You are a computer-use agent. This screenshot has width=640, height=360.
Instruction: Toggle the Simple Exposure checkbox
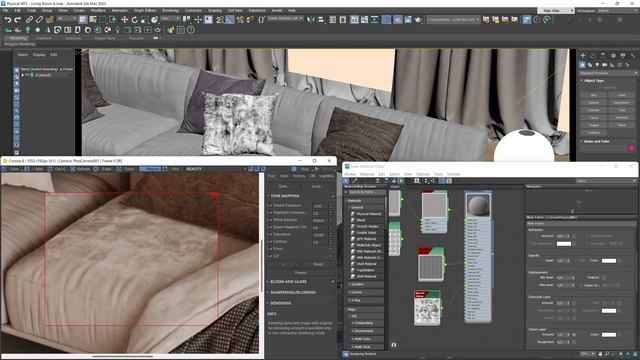(270, 206)
